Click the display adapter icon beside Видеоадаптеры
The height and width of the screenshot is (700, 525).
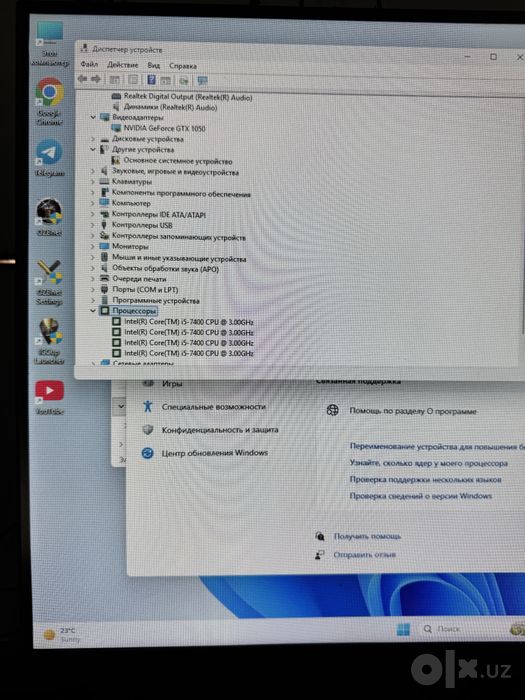(105, 117)
